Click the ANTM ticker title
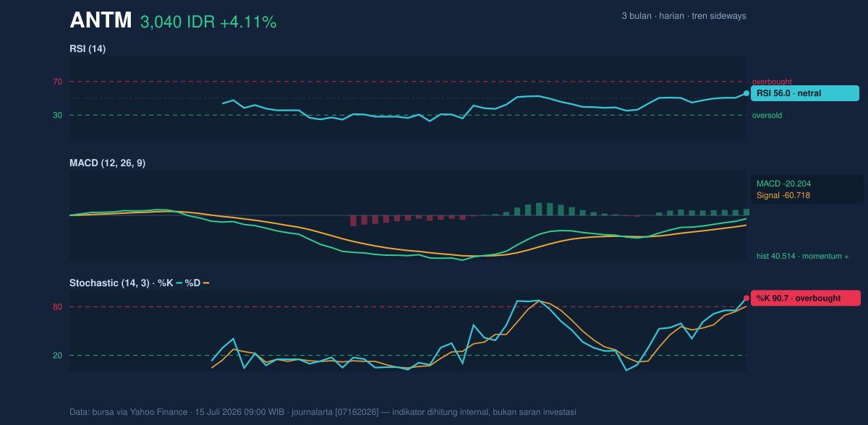 click(x=101, y=20)
